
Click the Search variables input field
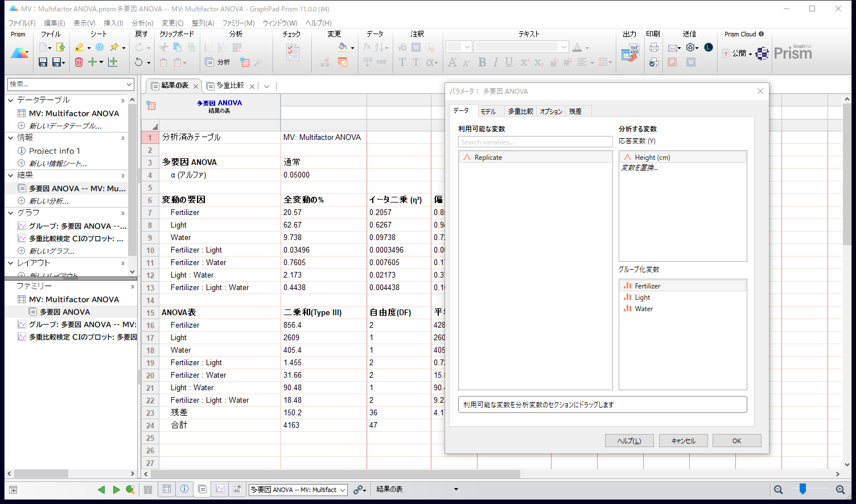535,142
